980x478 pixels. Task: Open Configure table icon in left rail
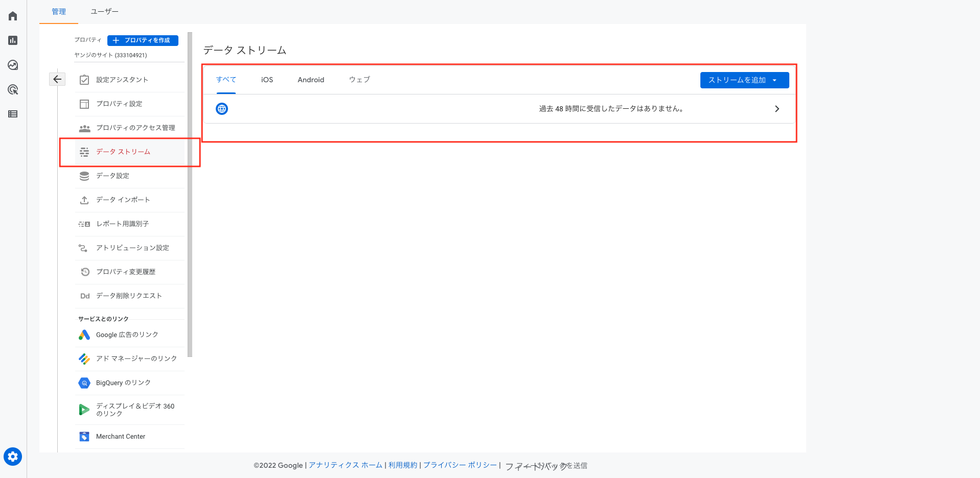tap(13, 114)
